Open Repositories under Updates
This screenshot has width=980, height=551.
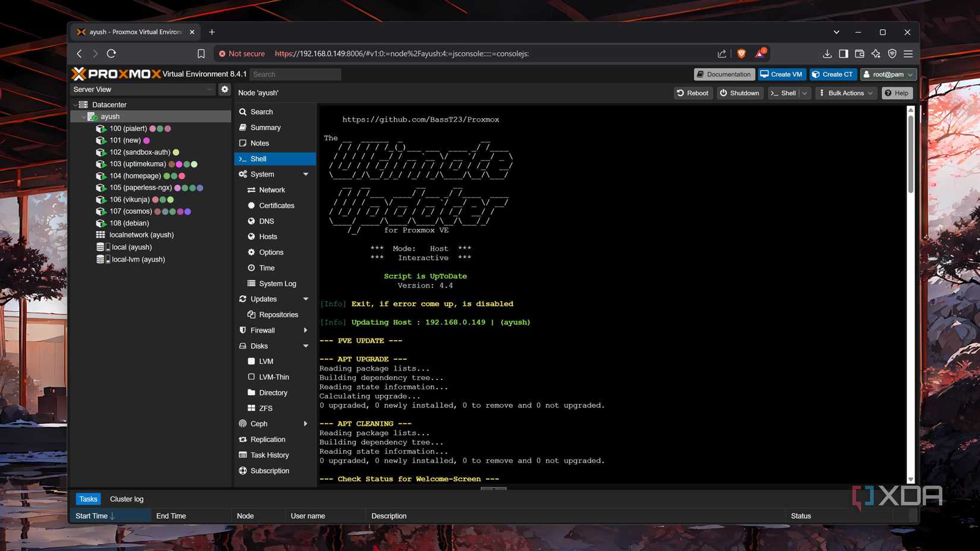pyautogui.click(x=278, y=314)
